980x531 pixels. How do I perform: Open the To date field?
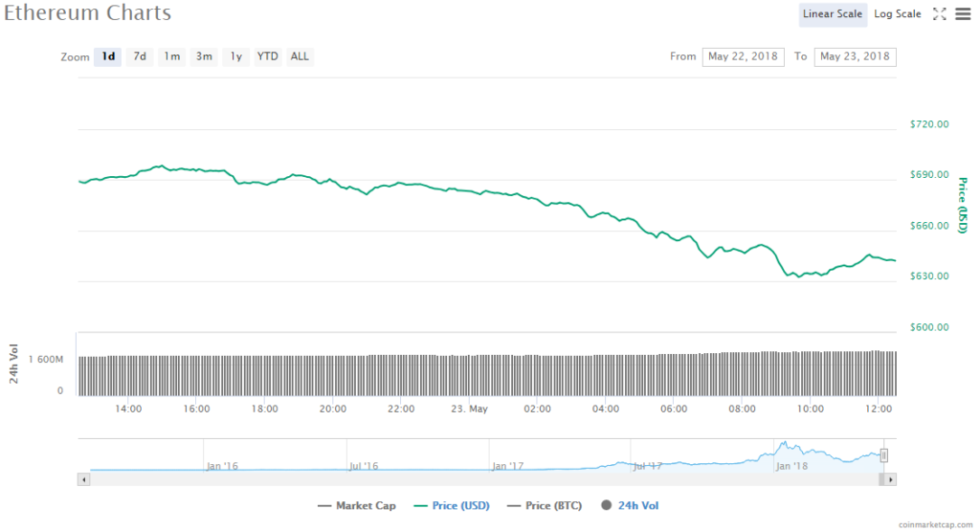pos(855,56)
